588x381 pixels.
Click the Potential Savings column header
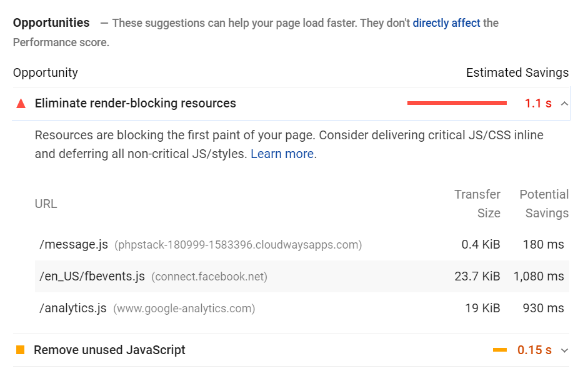(x=544, y=203)
